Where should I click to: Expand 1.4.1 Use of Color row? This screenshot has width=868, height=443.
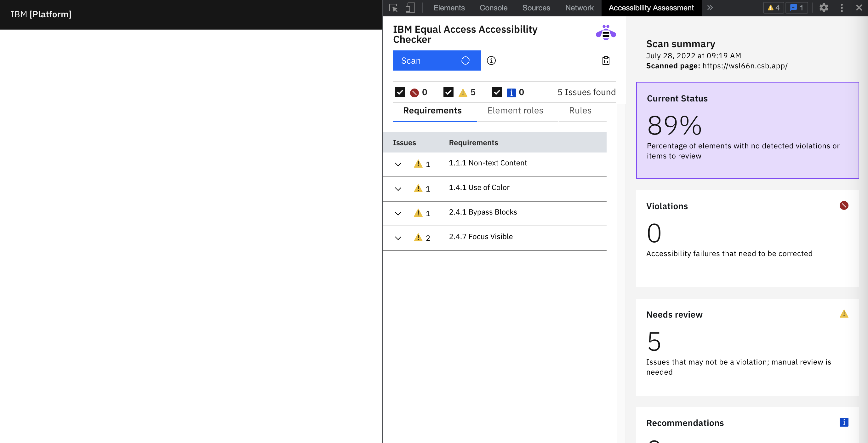(398, 189)
